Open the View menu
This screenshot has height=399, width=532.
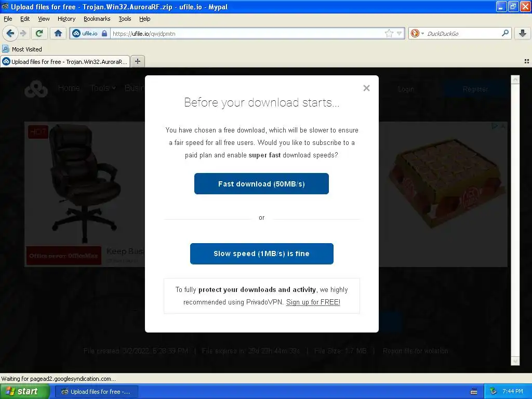44,19
